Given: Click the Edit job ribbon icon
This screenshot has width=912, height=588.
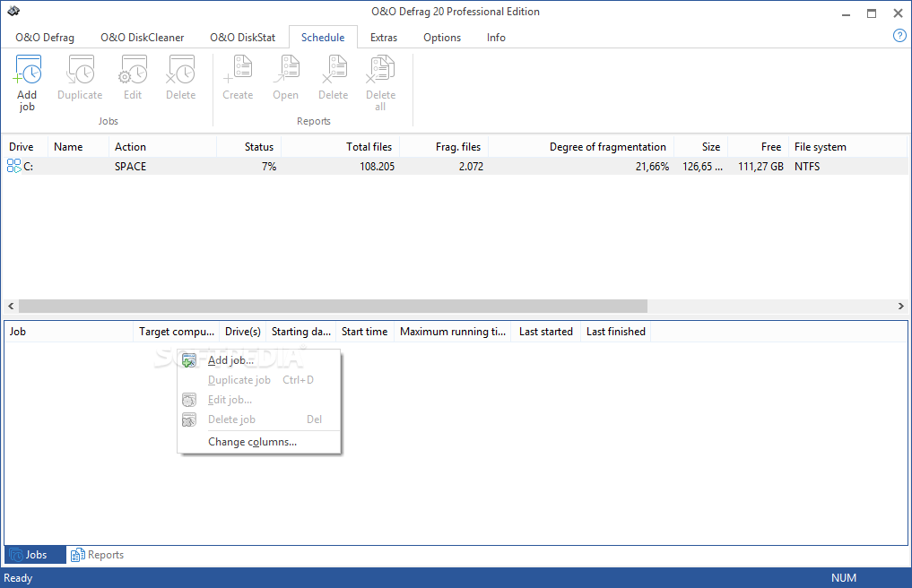Looking at the screenshot, I should click(x=134, y=71).
